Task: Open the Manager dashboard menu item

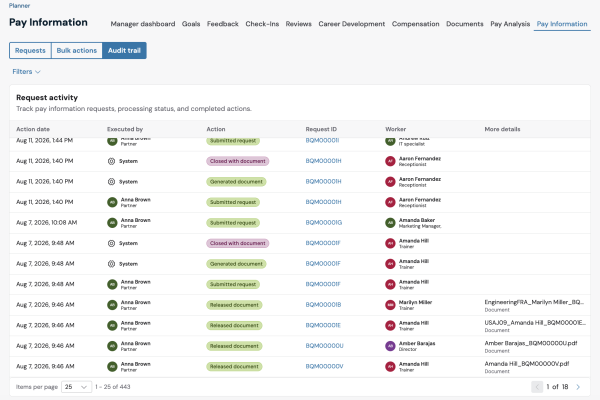Action: [x=143, y=24]
